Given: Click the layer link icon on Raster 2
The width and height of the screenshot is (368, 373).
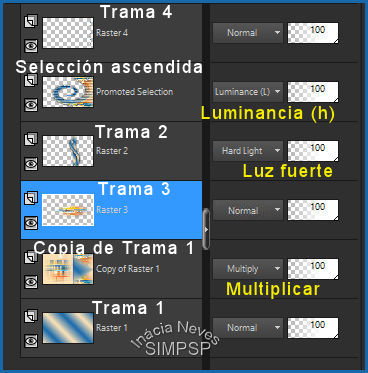Looking at the screenshot, I should (x=31, y=140).
